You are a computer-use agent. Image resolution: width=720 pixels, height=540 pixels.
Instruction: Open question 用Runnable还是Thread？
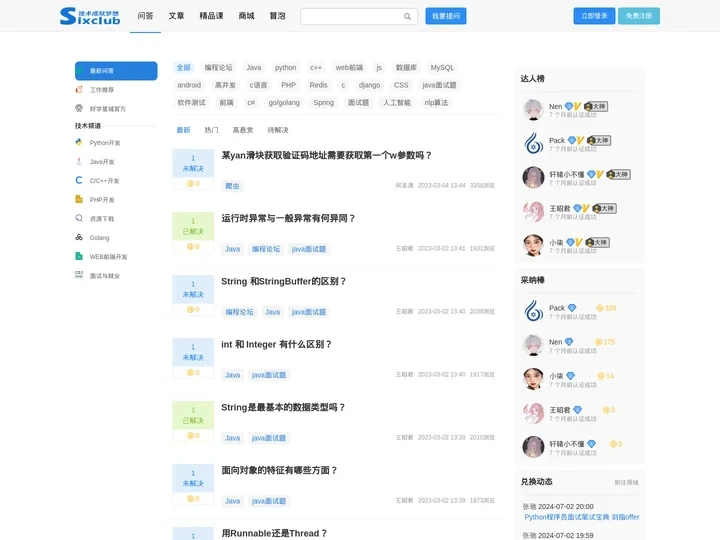coord(274,533)
